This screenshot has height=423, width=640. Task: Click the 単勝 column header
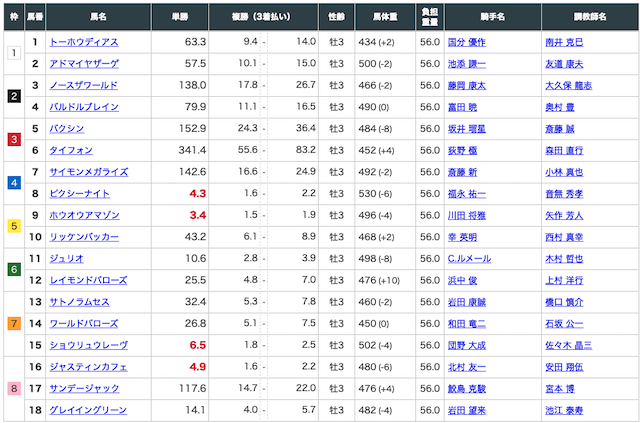tap(180, 17)
